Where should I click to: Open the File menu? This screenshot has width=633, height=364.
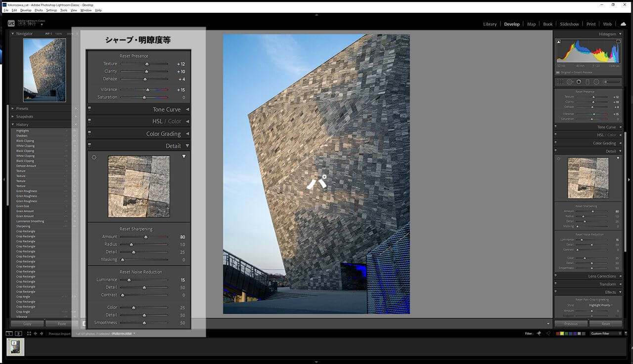(6, 10)
